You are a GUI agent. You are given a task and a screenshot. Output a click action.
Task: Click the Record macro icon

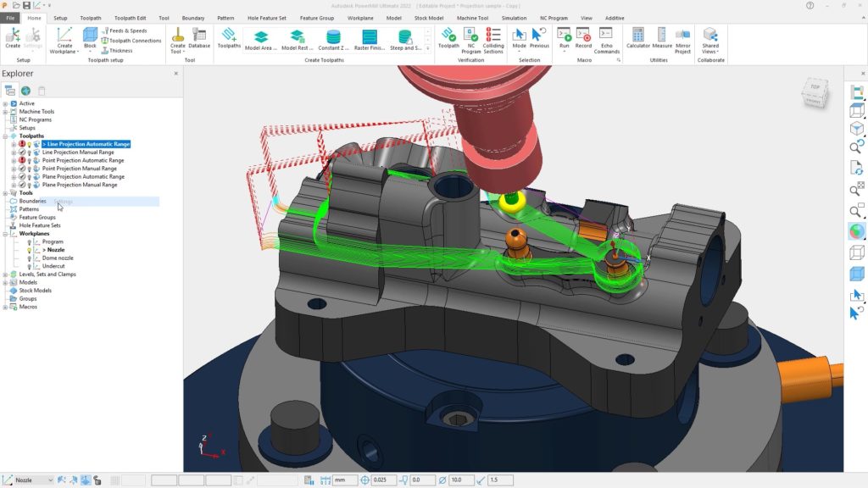[x=583, y=37]
